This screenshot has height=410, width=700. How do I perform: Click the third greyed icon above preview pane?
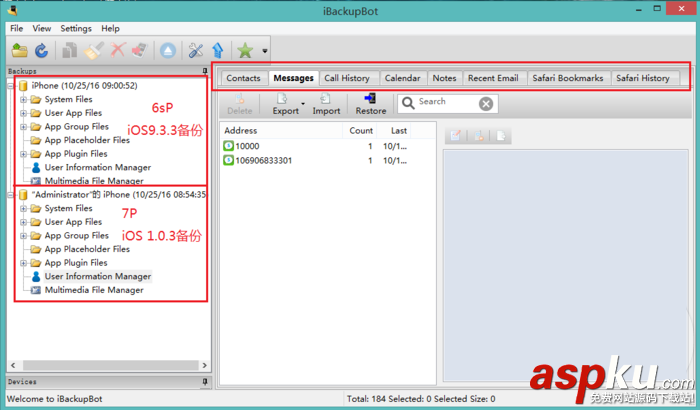500,136
